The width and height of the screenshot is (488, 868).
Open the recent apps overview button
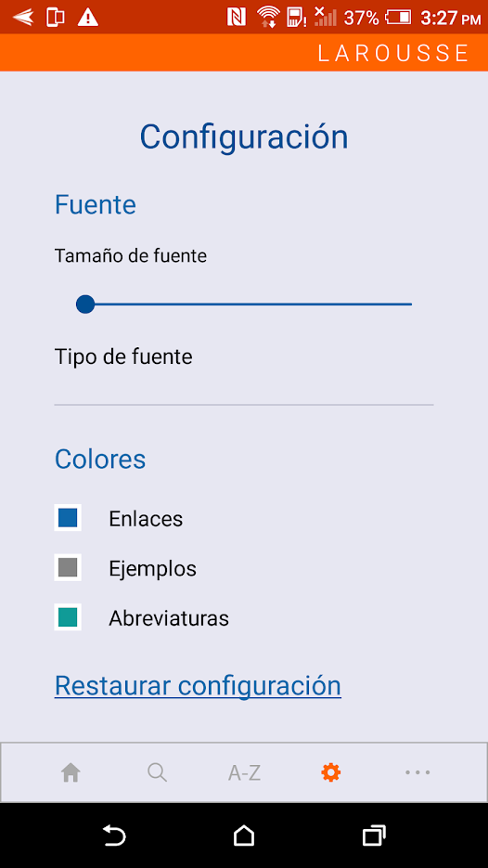pos(374,836)
